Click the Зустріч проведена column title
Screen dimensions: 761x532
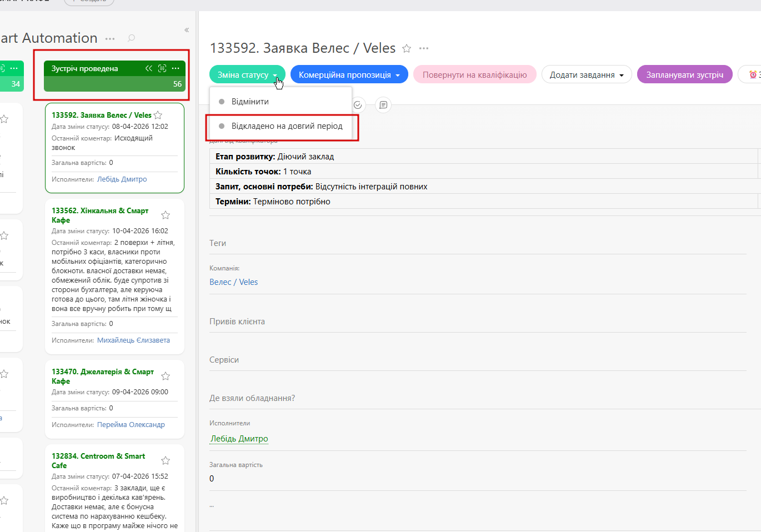coord(85,68)
